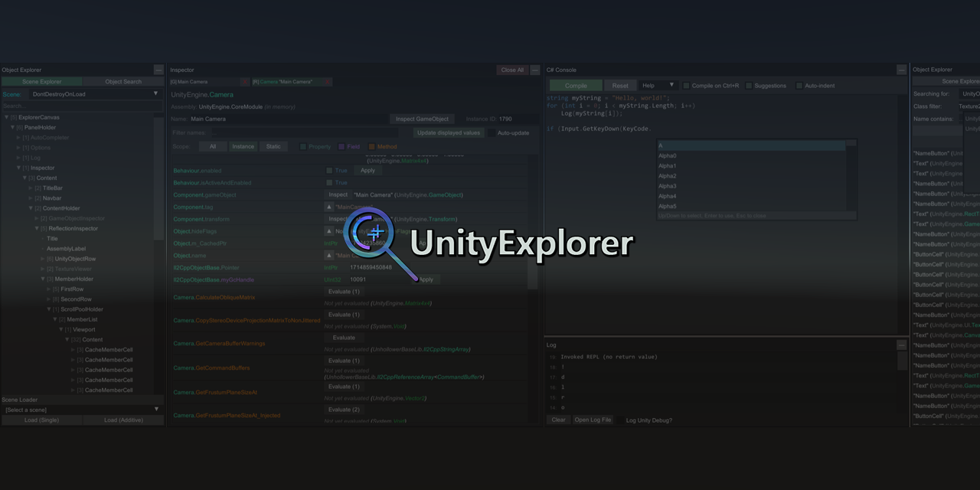980x490 pixels.
Task: Click the Search field in Scene Explorer
Action: coord(82,106)
